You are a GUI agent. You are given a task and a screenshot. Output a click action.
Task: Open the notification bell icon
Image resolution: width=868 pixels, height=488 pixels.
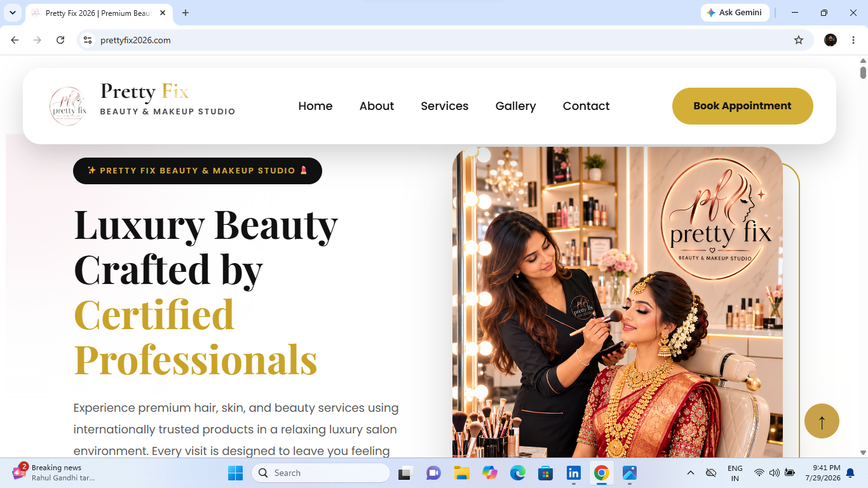pos(850,473)
